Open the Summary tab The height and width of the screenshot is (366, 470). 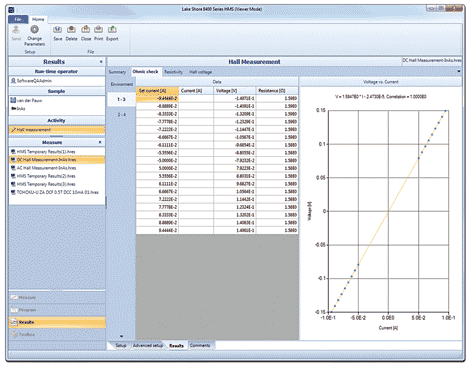click(x=117, y=72)
